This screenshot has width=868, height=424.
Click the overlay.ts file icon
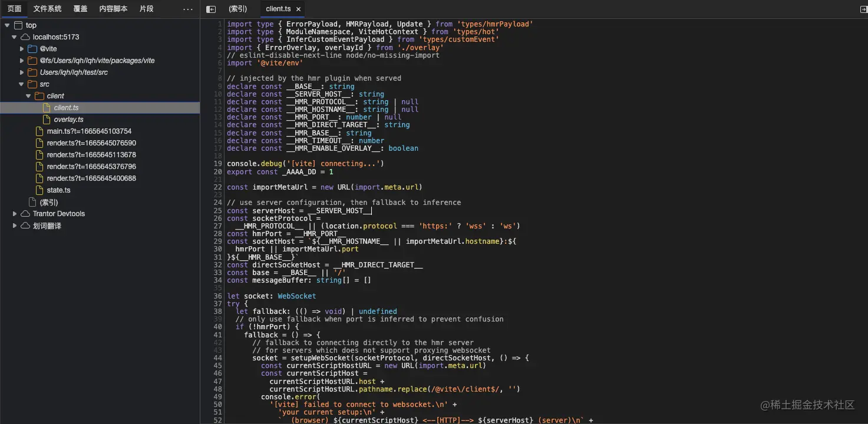47,120
